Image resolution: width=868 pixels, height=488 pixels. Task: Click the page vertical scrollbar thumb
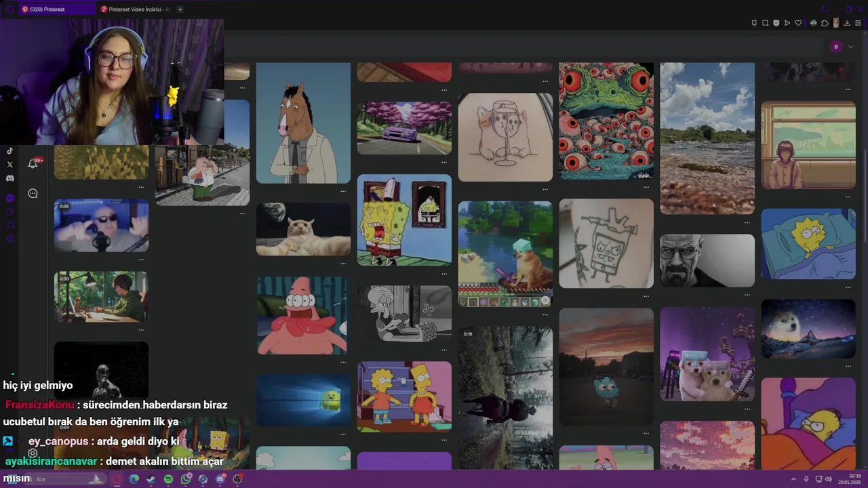(865, 195)
